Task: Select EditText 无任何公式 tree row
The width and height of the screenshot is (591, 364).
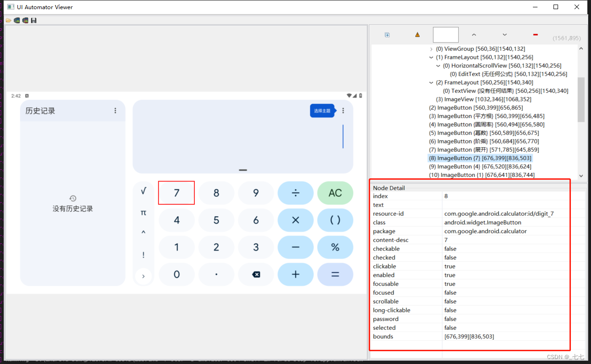Action: tap(508, 74)
